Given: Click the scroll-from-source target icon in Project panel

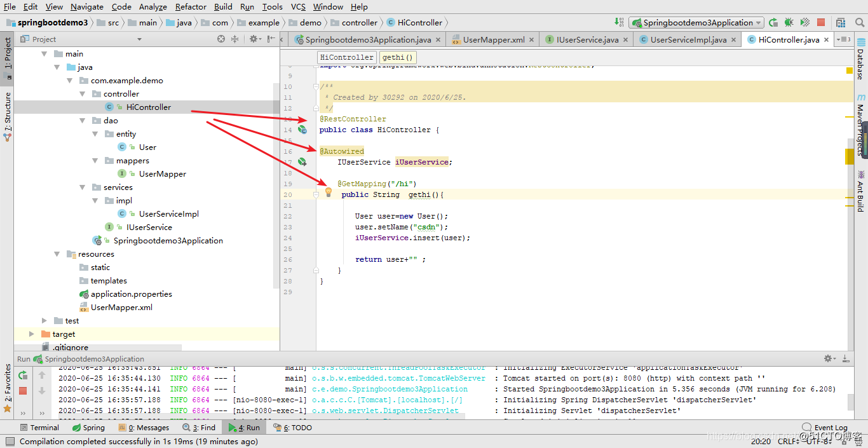Looking at the screenshot, I should click(221, 39).
